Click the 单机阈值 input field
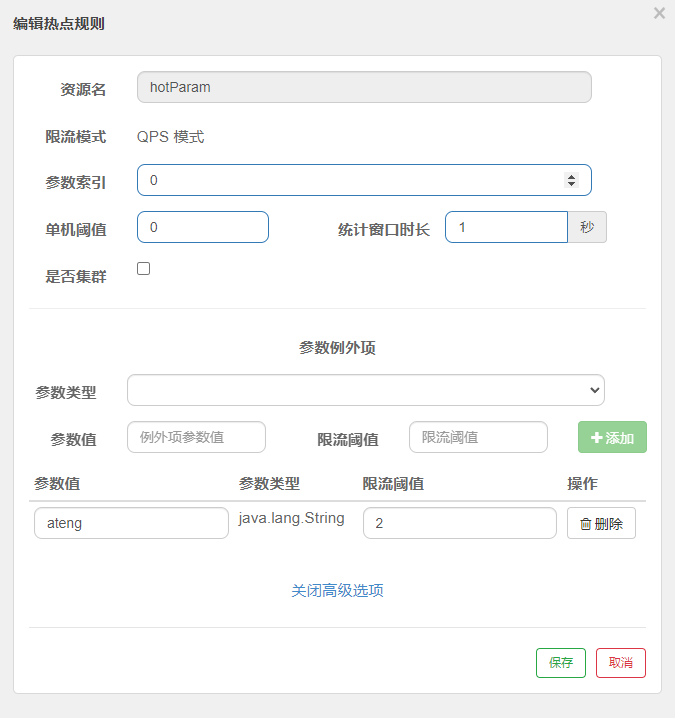 point(203,227)
